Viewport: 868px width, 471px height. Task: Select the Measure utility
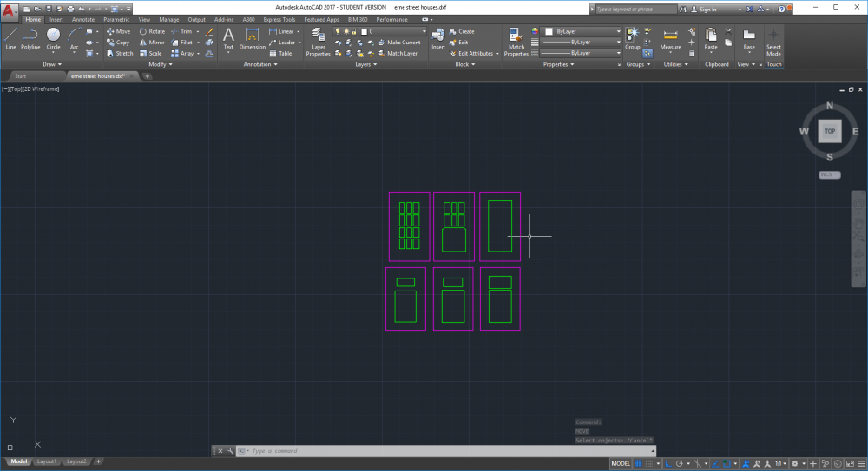coord(670,39)
